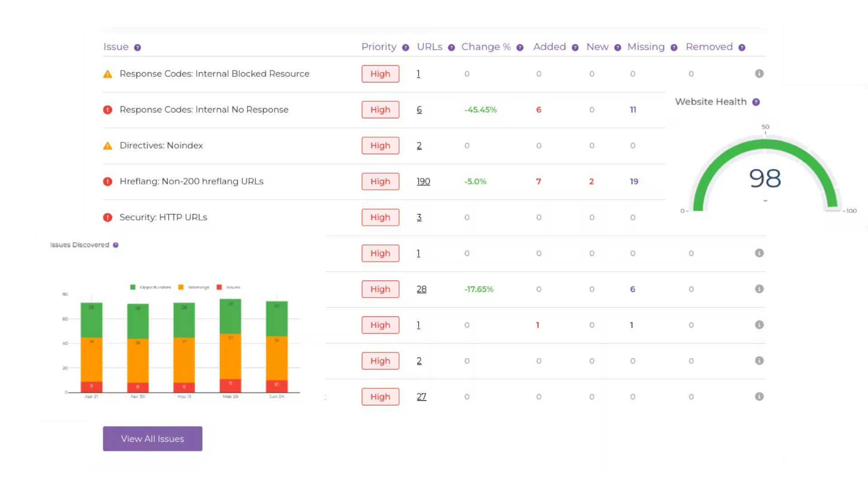
Task: Click the info icon in the 27 URLs row
Action: pos(759,397)
